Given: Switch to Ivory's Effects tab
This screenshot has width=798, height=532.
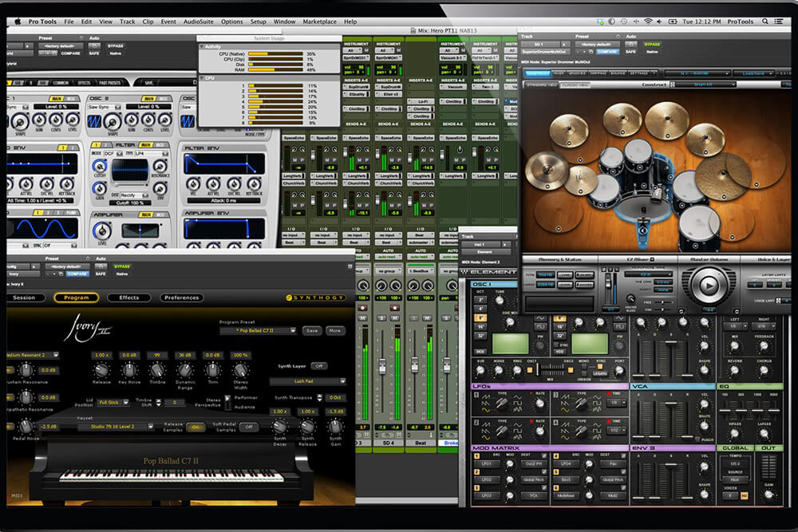Looking at the screenshot, I should (x=128, y=298).
